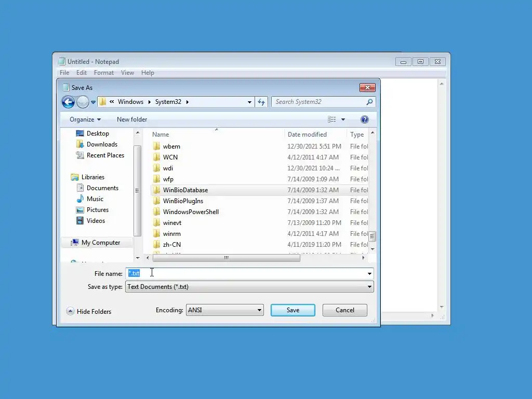Select the WindowsPowerShell folder icon

[156, 212]
